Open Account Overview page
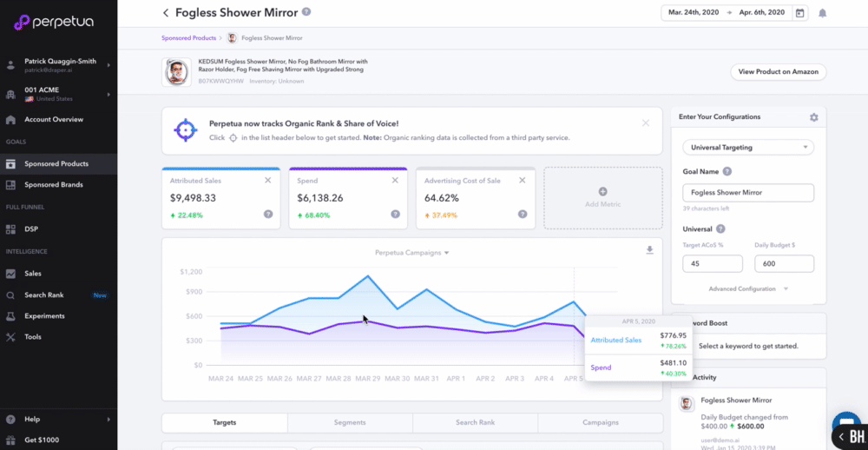 [x=54, y=119]
